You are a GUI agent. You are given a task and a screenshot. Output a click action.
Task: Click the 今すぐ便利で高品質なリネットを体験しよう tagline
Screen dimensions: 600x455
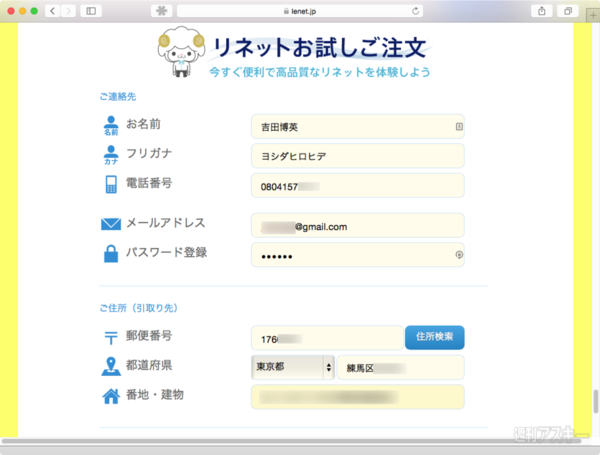click(x=320, y=72)
